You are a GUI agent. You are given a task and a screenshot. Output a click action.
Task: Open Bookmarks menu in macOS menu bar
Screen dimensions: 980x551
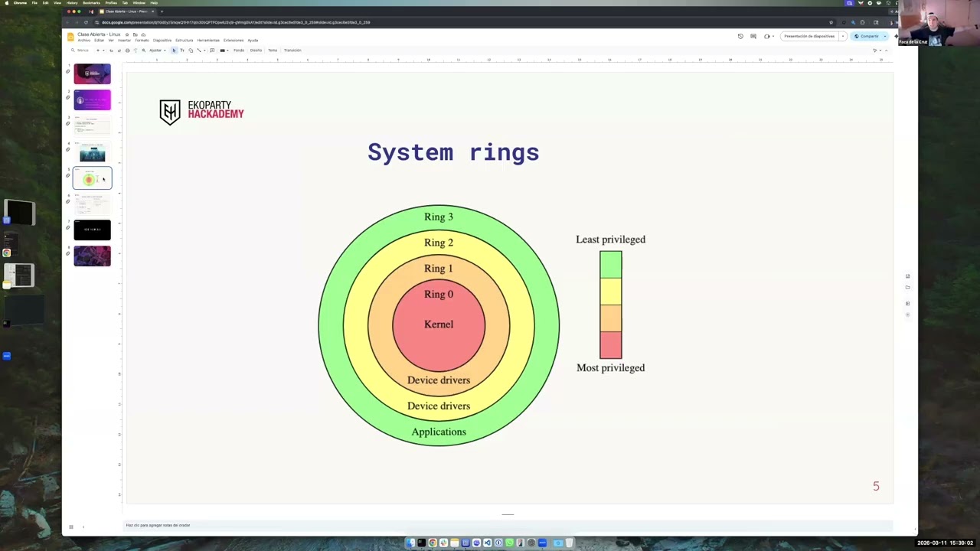coord(91,3)
